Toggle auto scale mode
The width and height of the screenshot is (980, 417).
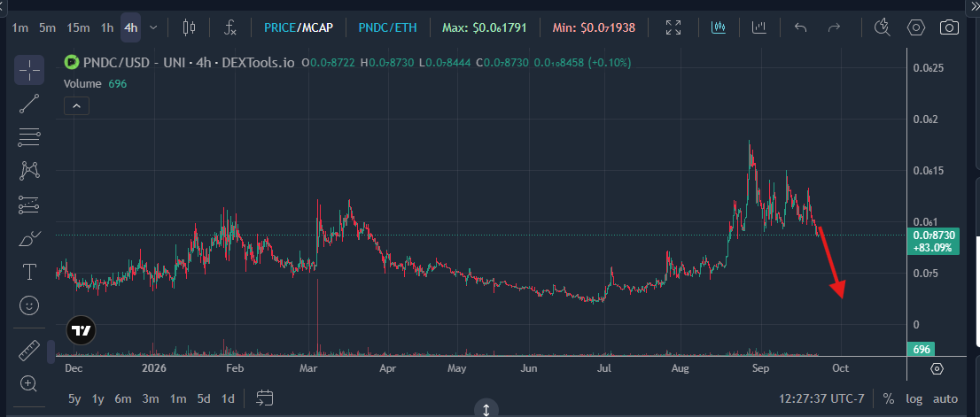click(x=945, y=399)
